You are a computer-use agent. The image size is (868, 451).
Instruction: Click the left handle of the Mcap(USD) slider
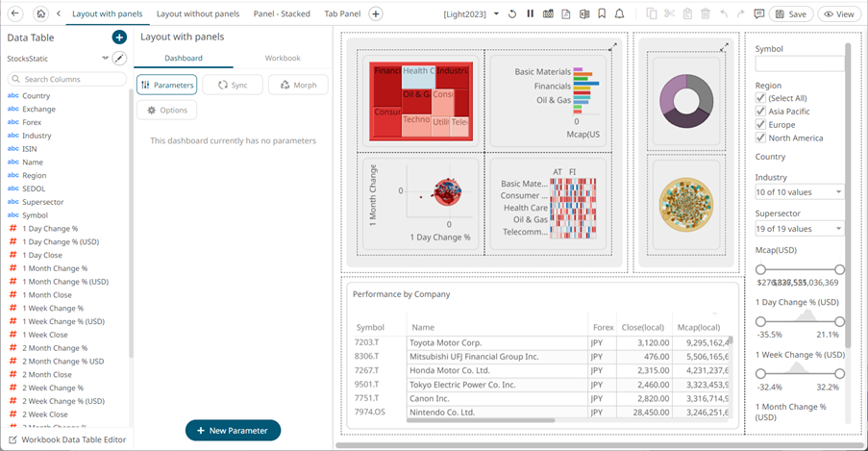coord(760,270)
